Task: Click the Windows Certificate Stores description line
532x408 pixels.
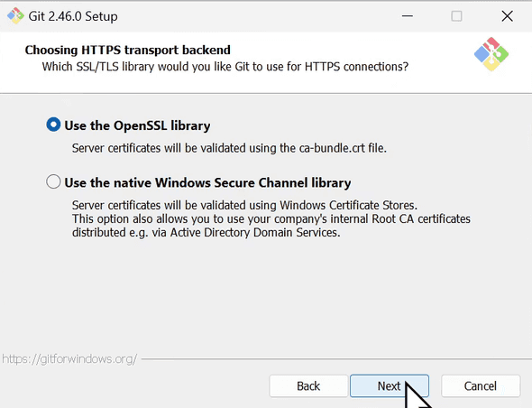Action: 244,205
